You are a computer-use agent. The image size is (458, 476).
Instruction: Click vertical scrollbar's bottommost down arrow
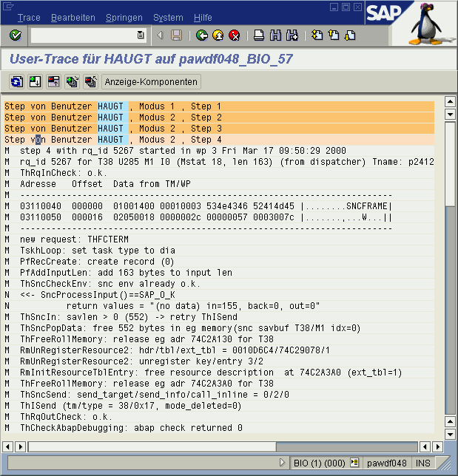[450, 434]
